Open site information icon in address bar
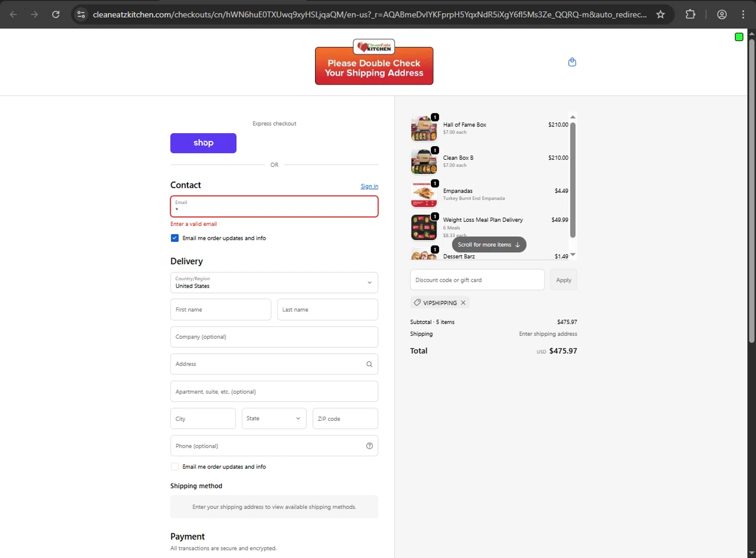The image size is (756, 558). [x=81, y=14]
